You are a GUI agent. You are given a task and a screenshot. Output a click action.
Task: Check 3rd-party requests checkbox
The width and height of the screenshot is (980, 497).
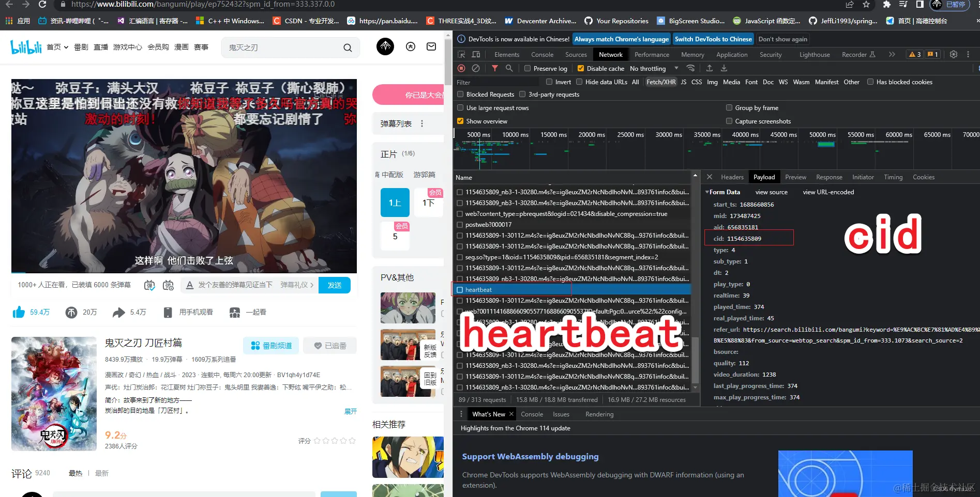coord(522,94)
